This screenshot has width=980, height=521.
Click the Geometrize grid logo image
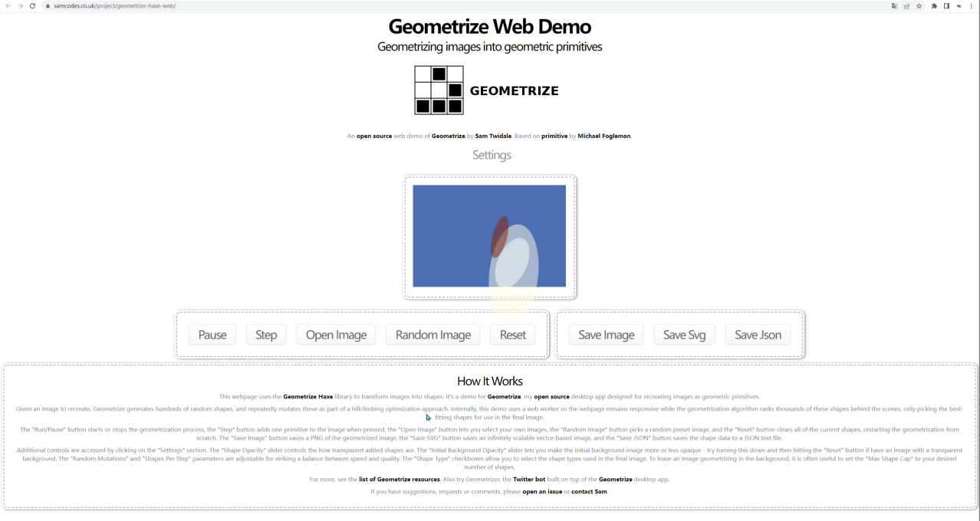(439, 90)
